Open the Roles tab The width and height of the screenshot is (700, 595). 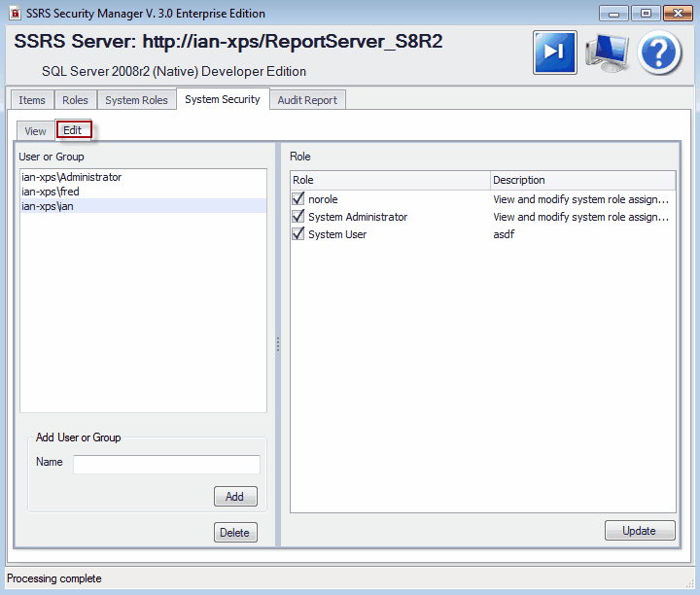pyautogui.click(x=75, y=100)
